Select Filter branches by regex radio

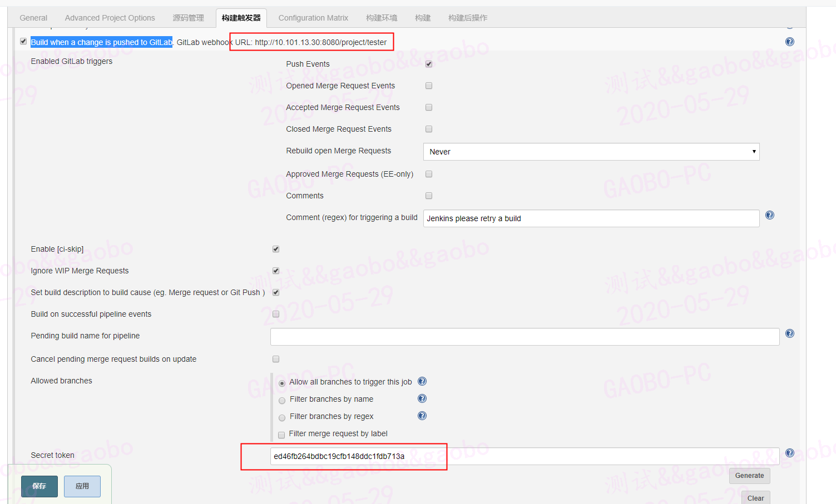[282, 417]
